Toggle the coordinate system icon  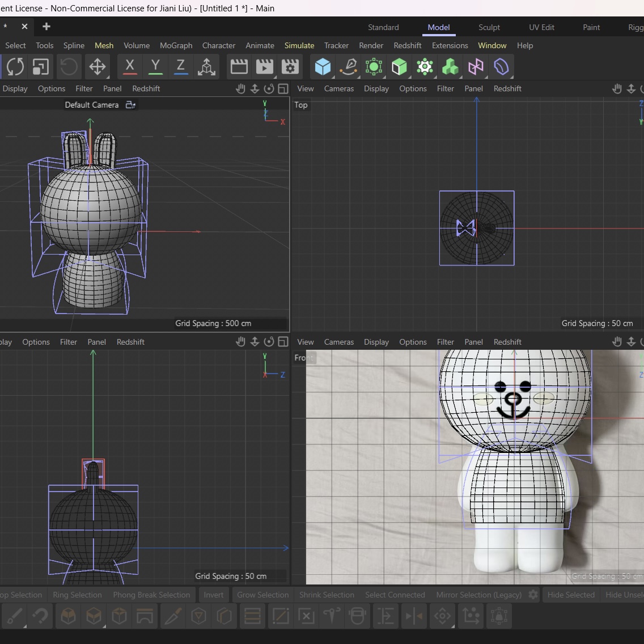click(206, 66)
